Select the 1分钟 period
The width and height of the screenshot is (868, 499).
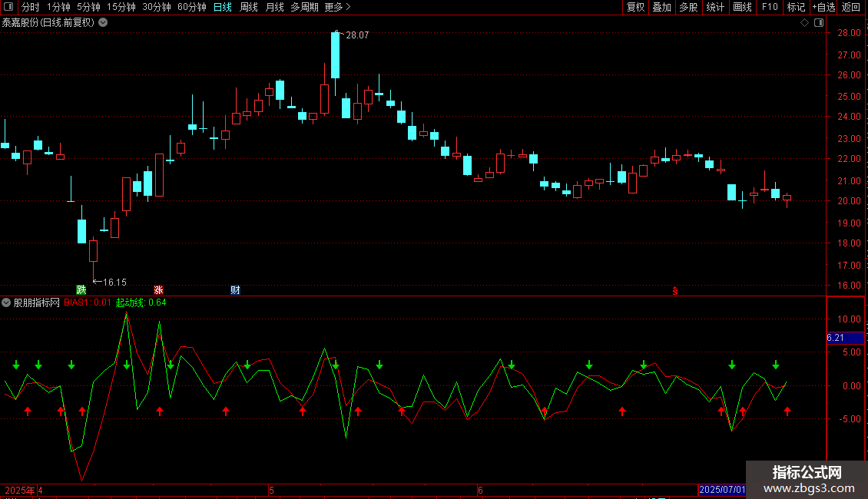58,7
